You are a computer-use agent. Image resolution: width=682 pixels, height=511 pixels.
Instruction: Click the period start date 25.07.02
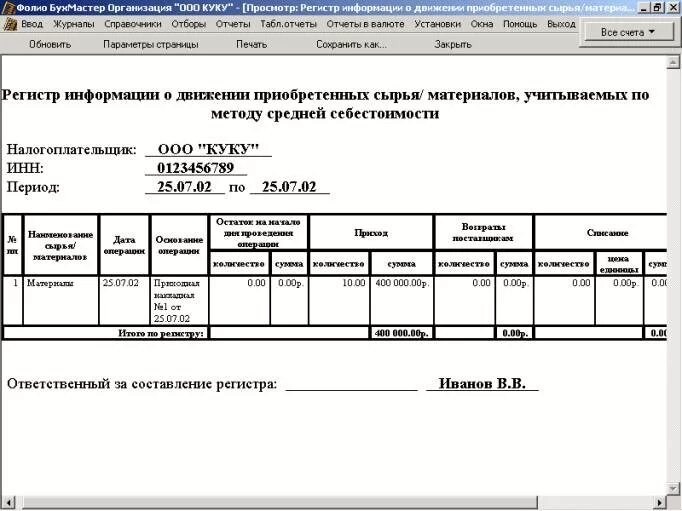(x=184, y=187)
